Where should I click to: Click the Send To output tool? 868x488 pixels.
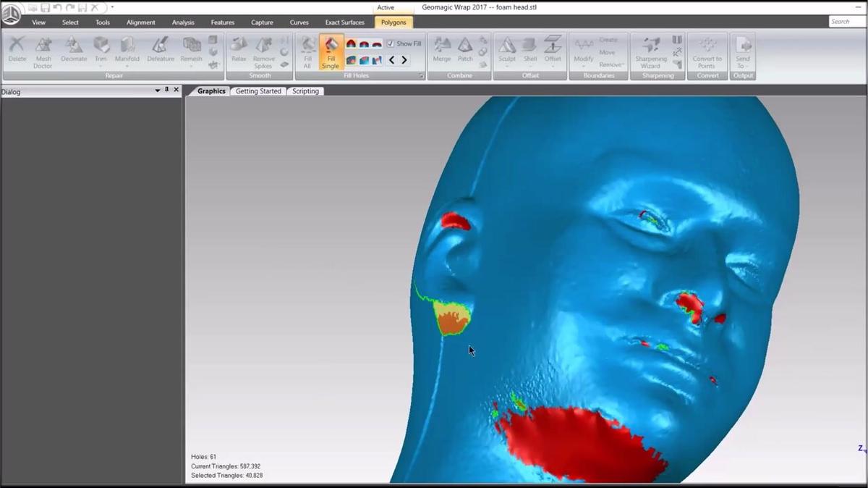743,52
